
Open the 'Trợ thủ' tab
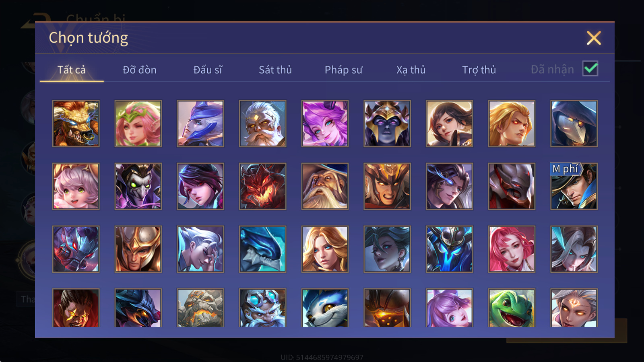point(479,70)
